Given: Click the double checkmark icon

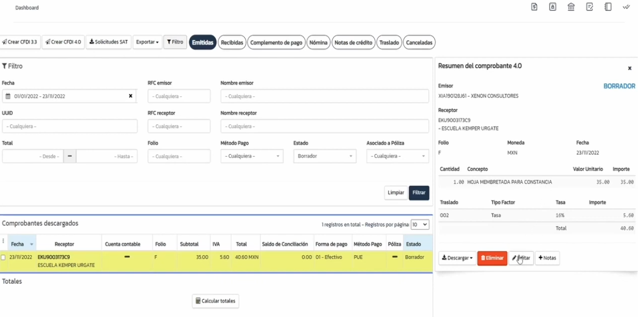Looking at the screenshot, I should pyautogui.click(x=626, y=7).
